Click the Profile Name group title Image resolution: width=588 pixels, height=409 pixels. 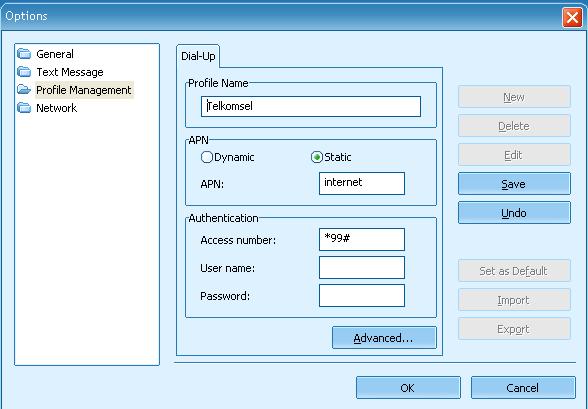pyautogui.click(x=218, y=83)
